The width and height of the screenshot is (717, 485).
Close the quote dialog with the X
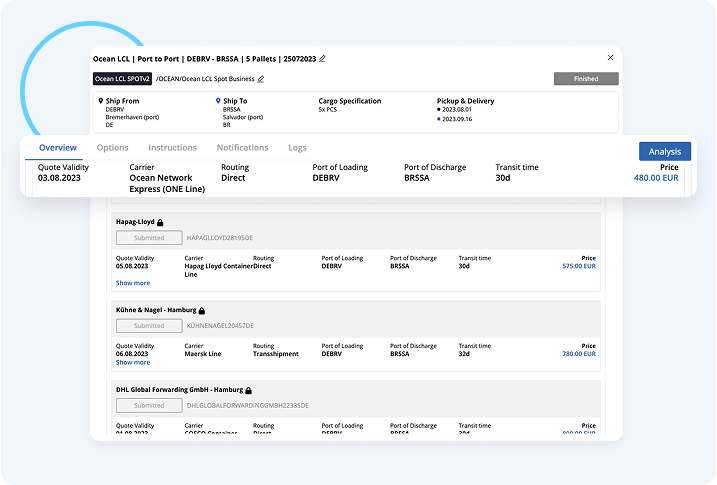coord(611,58)
